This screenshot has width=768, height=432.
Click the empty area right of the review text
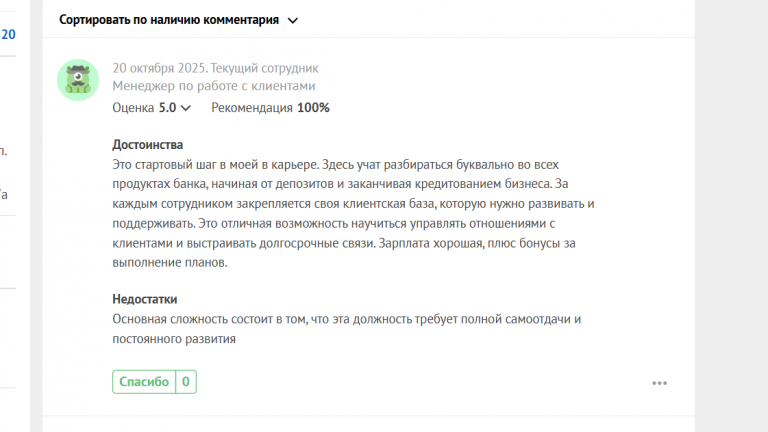[x=650, y=220]
